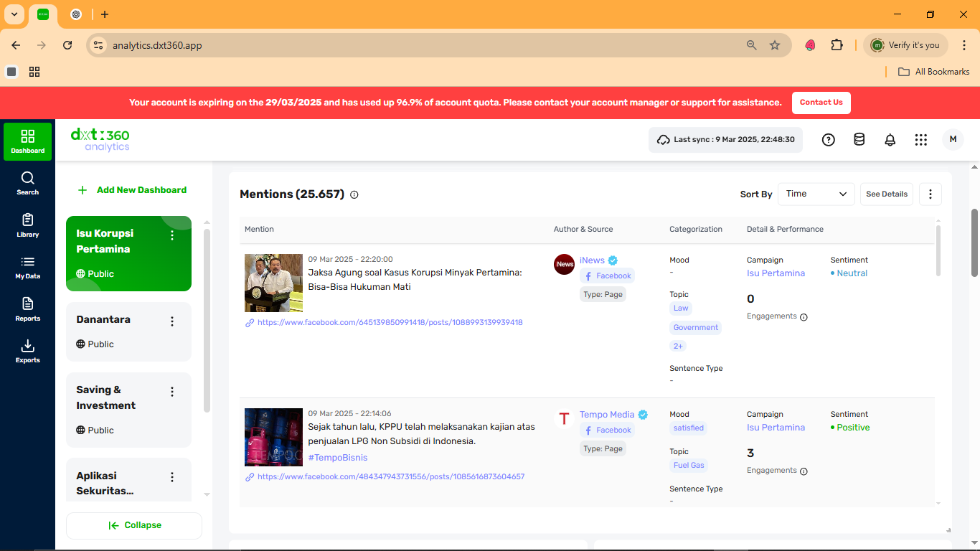Open the Exports sidebar section
Screen dimensions: 980x551
[x=27, y=351]
